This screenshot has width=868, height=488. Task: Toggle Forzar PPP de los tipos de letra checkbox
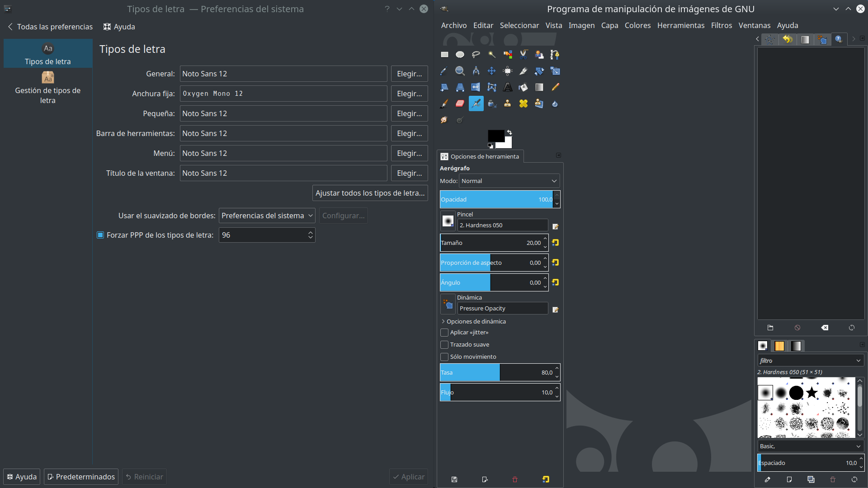(100, 235)
